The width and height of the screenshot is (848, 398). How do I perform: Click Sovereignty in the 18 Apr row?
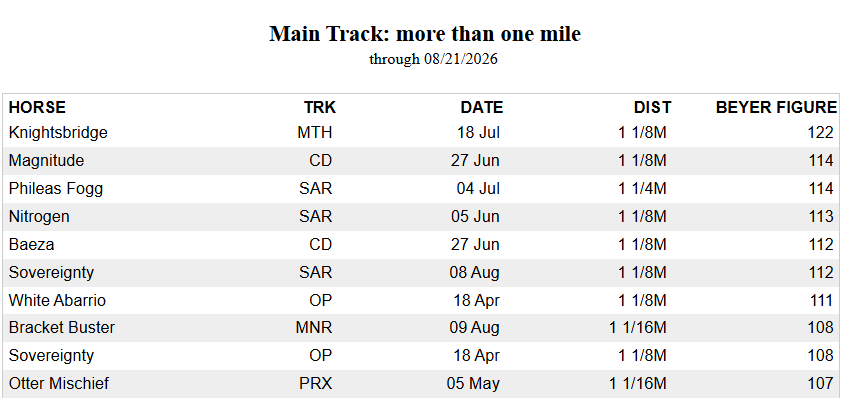[x=51, y=355]
